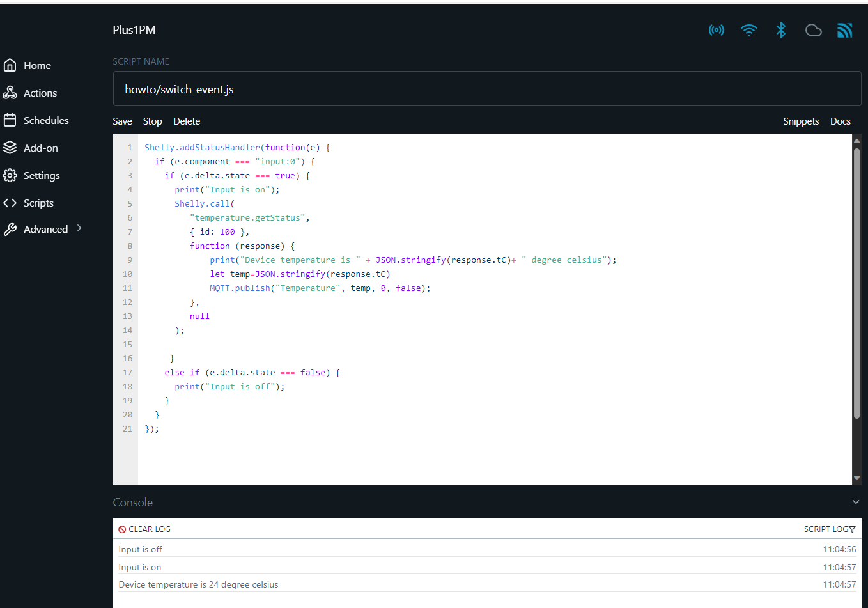Open the Actions page

pos(30,93)
